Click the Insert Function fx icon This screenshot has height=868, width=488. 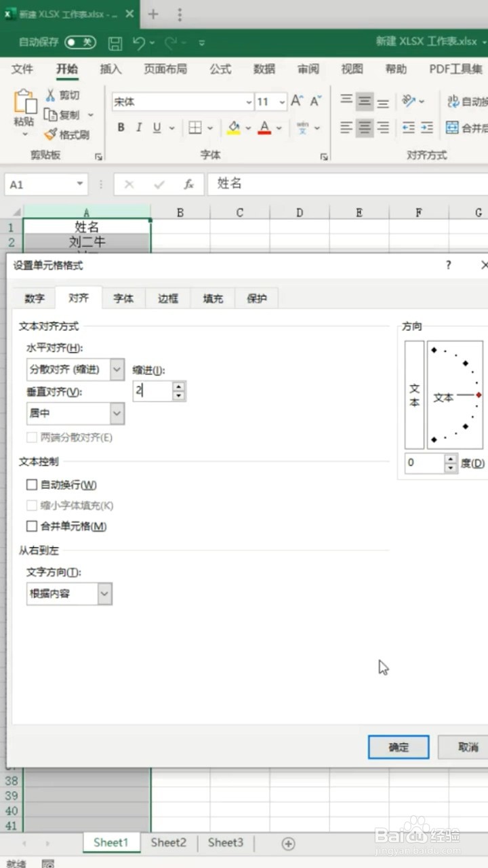click(x=189, y=184)
